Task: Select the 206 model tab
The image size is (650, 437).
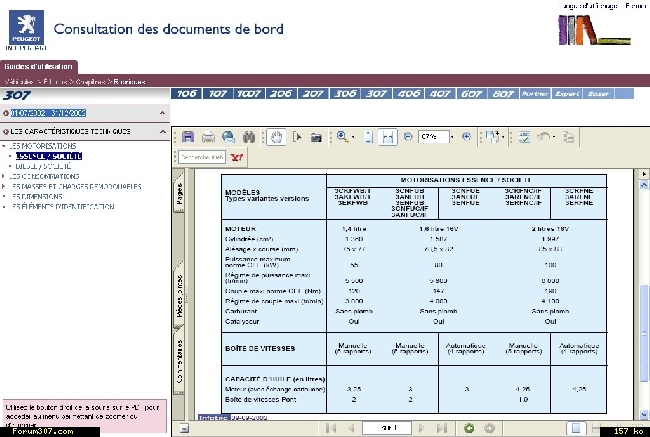Action: click(x=281, y=94)
